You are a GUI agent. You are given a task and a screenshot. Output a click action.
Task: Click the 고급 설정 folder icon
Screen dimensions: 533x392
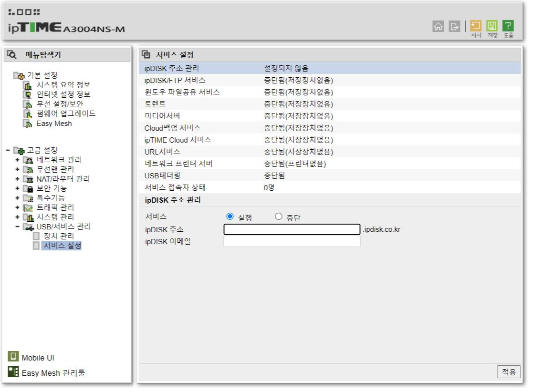19,150
